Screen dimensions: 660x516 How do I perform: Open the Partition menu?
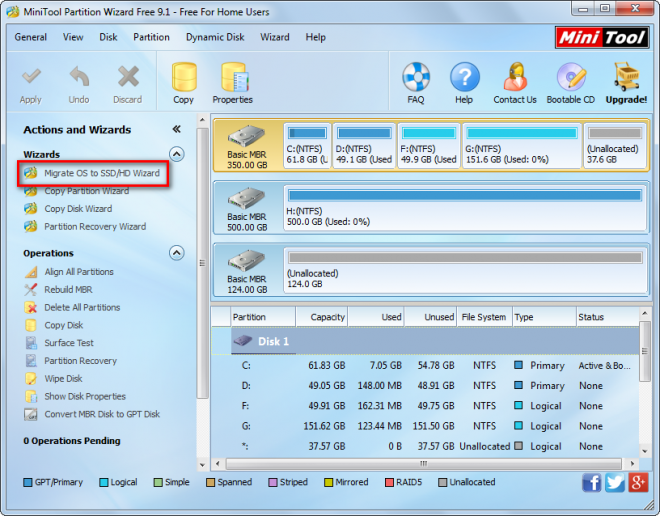point(151,37)
